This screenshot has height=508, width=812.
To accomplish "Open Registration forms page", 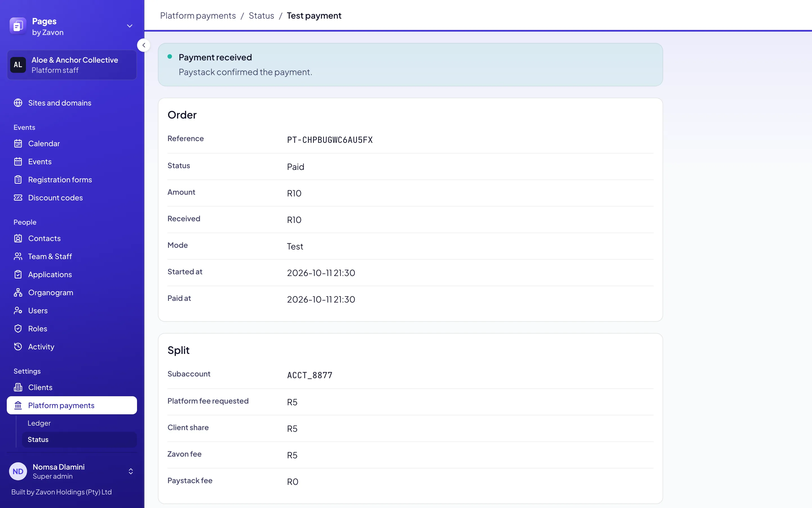I will tap(72, 180).
